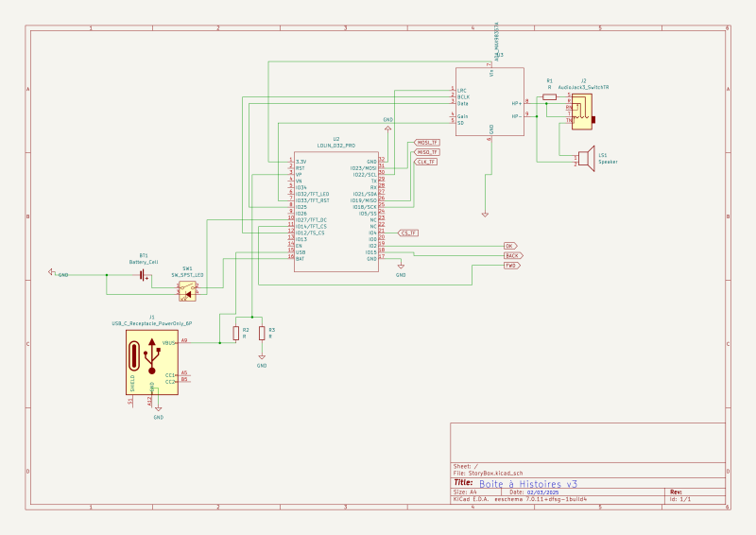
Task: Select the MAX98357A amplifier U3 block
Action: (490, 102)
